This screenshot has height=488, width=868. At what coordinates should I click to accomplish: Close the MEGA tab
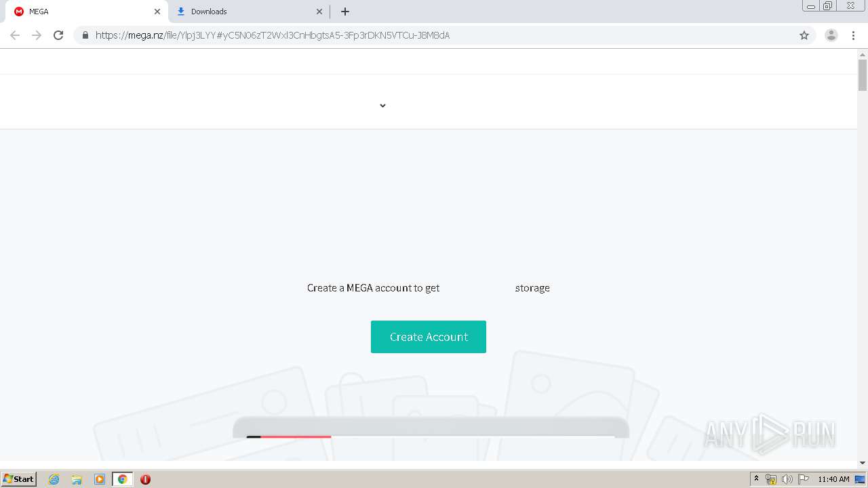tap(157, 12)
